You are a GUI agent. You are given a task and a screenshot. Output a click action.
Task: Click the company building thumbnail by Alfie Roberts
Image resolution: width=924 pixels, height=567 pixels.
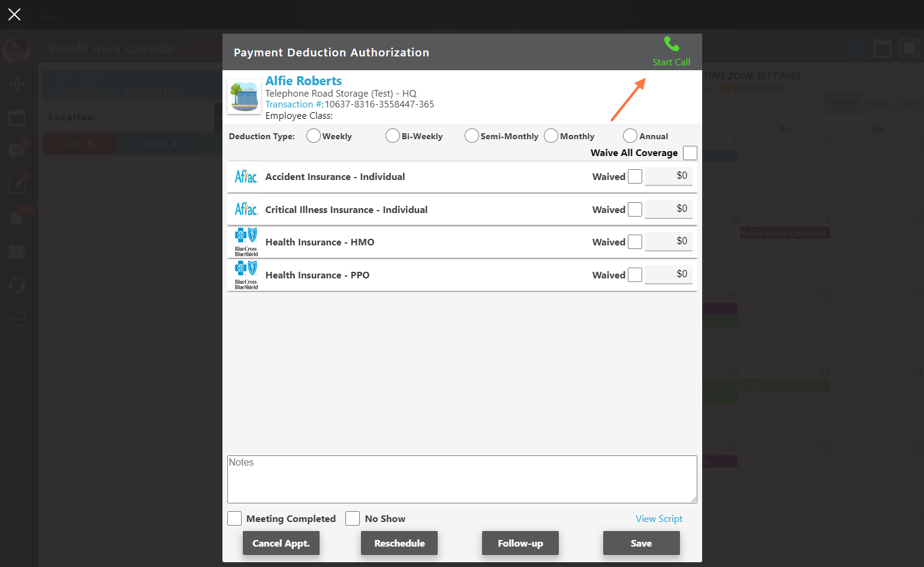pyautogui.click(x=244, y=97)
